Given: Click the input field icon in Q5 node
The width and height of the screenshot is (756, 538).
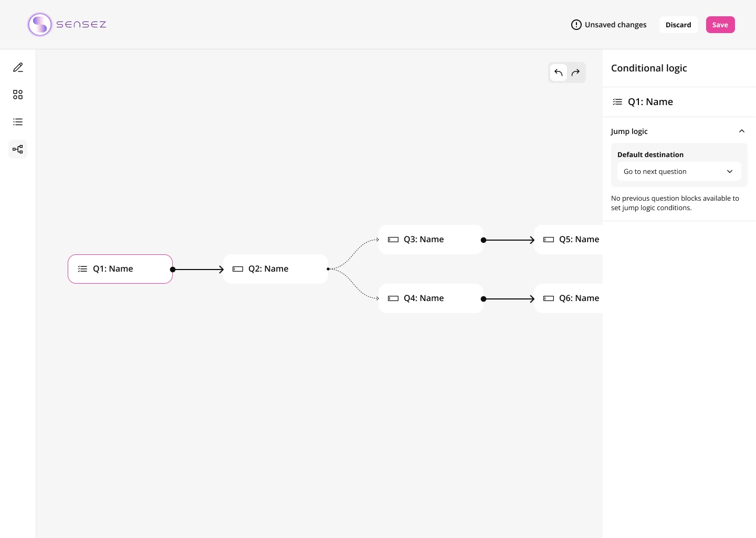Looking at the screenshot, I should click(549, 240).
